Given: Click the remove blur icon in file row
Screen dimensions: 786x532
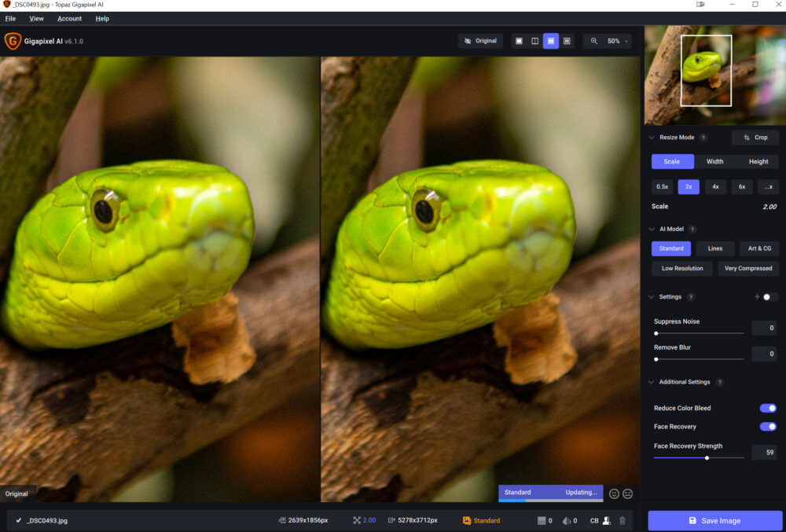Looking at the screenshot, I should point(567,520).
